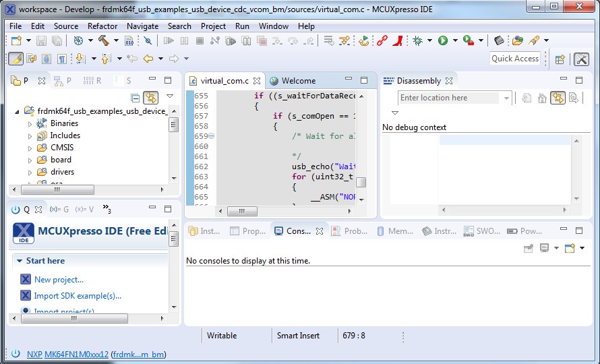Expand the drivers folder node
The width and height of the screenshot is (600, 364).
click(30, 173)
